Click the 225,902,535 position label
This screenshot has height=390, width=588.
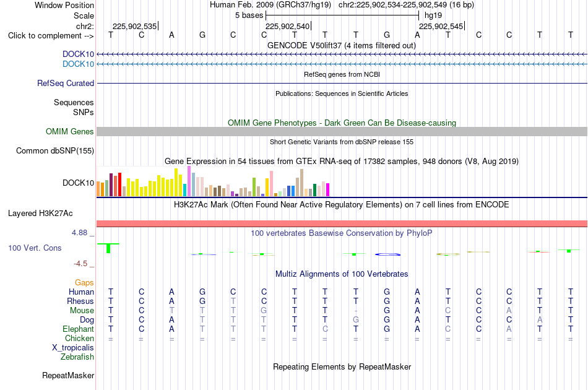135,27
